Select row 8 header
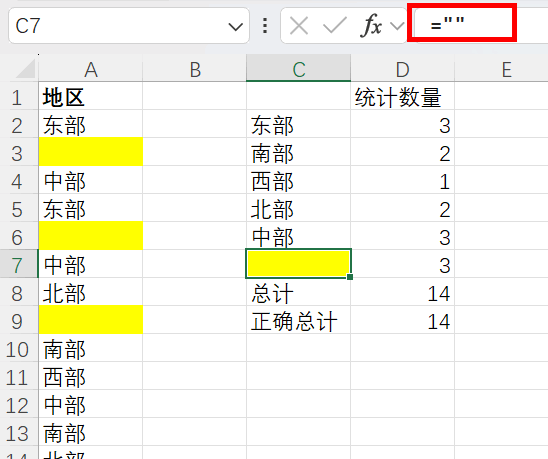This screenshot has height=459, width=548. pyautogui.click(x=19, y=292)
